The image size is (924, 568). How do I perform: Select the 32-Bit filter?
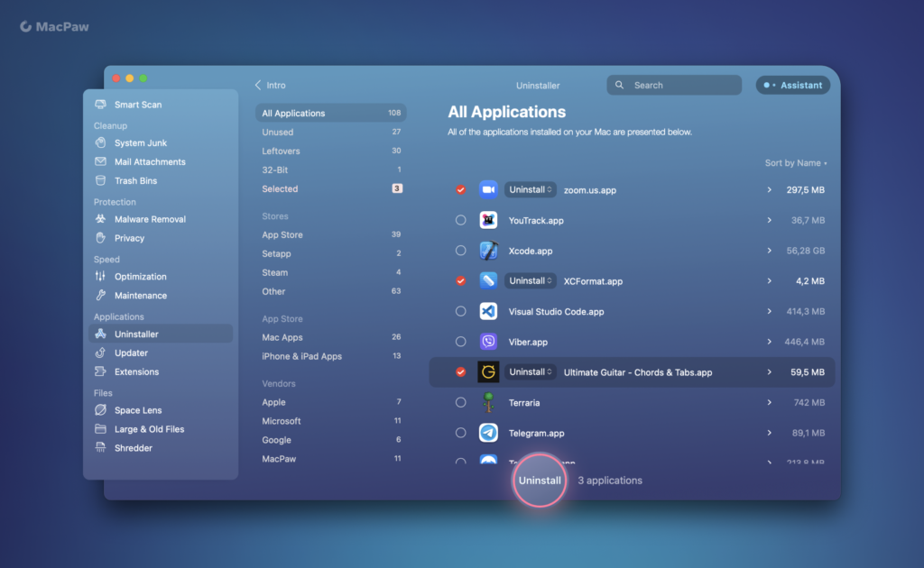[330, 169]
